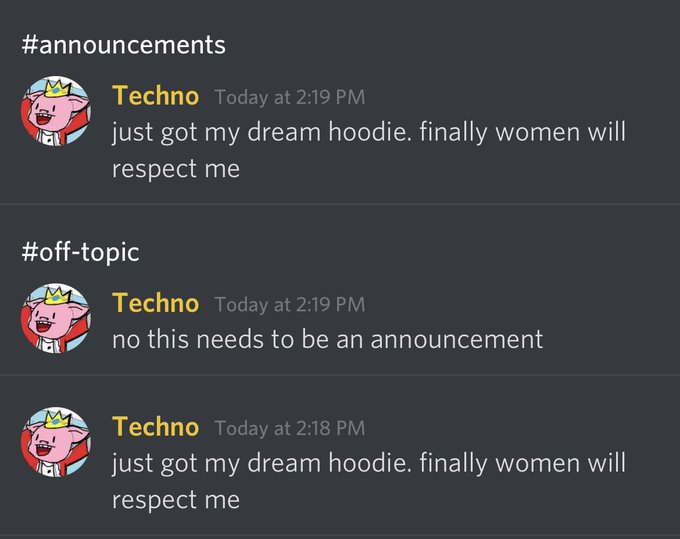Click the 2:19 PM timestamp under #announcements
This screenshot has width=680, height=539.
pyautogui.click(x=290, y=97)
